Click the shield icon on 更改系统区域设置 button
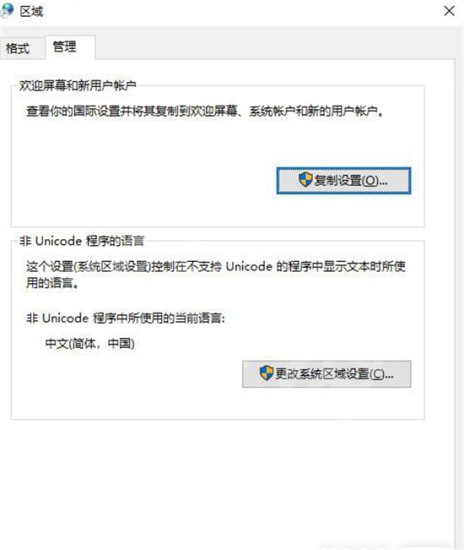464x550 pixels. [266, 373]
